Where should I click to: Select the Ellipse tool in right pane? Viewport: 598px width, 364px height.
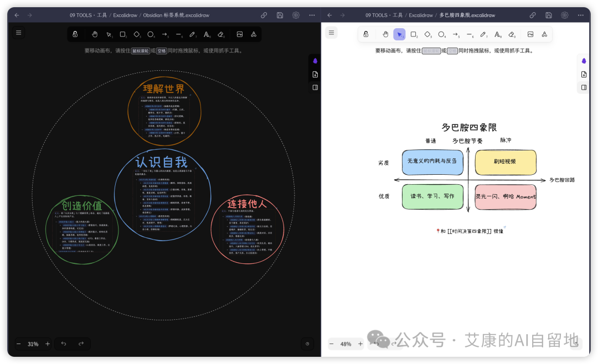[x=442, y=34]
